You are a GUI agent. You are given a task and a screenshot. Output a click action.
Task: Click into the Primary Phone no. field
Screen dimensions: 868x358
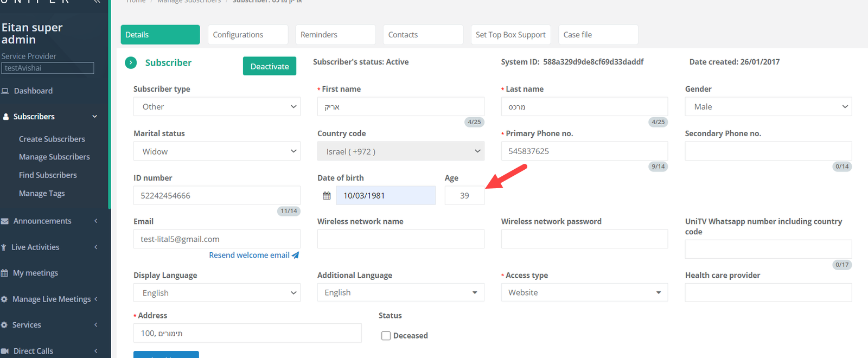tap(584, 151)
